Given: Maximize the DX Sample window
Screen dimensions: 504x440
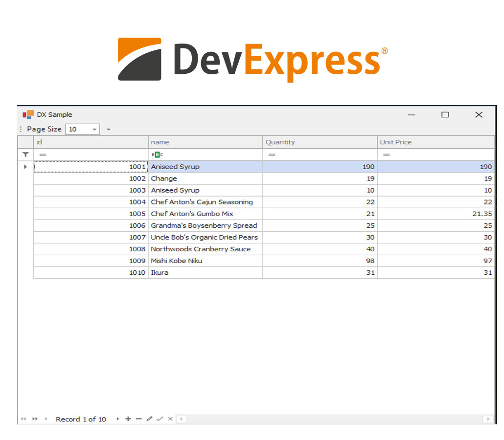Looking at the screenshot, I should pos(445,115).
